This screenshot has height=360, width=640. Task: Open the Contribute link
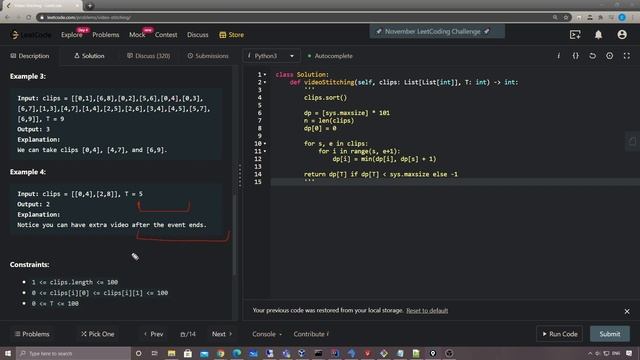click(x=311, y=334)
